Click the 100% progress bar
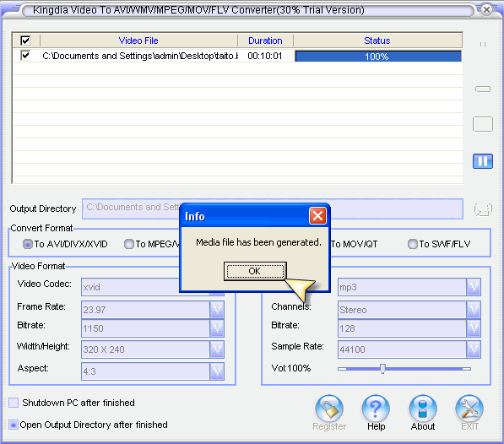Image resolution: width=504 pixels, height=444 pixels. (x=378, y=57)
